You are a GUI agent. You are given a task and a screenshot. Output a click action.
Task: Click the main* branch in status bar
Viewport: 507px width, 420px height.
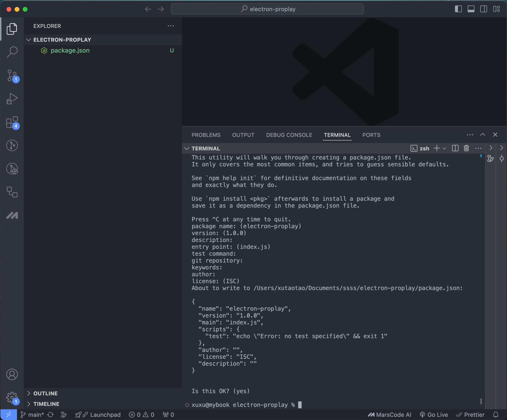point(32,415)
